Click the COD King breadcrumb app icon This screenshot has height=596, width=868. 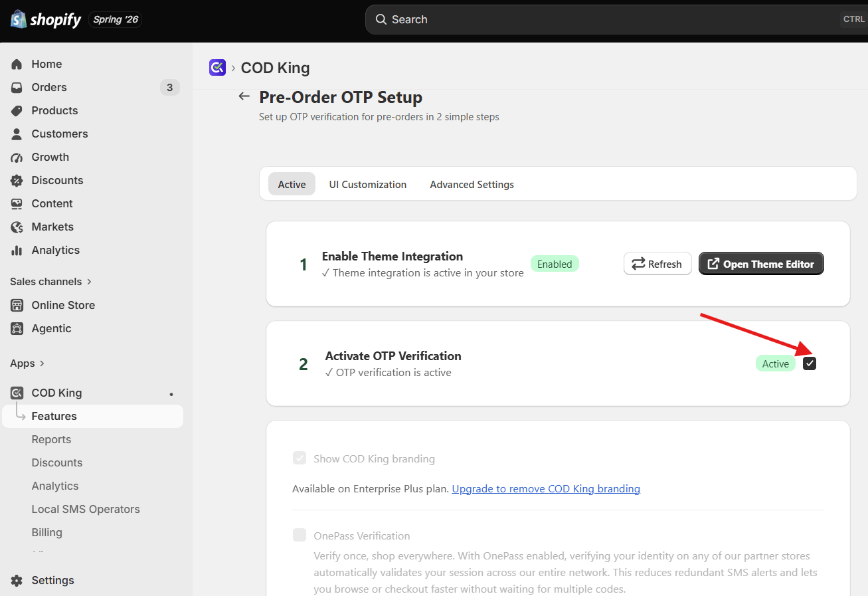tap(217, 68)
